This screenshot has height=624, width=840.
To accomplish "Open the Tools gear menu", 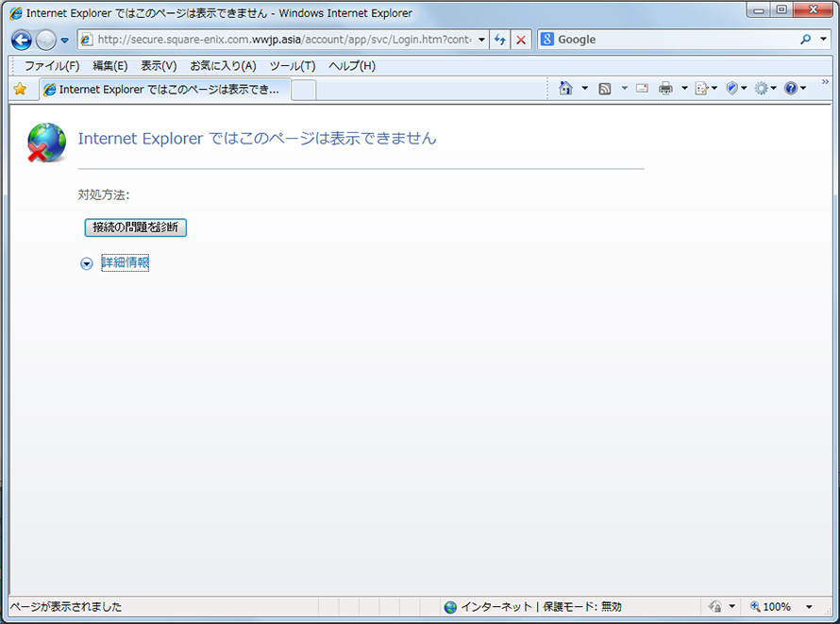I will 765,89.
